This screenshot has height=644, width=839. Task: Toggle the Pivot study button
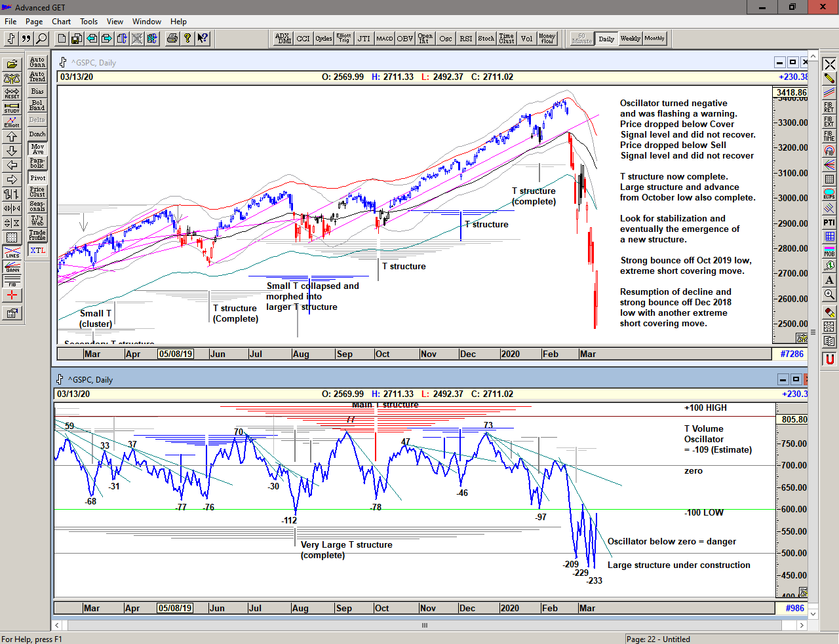point(37,178)
